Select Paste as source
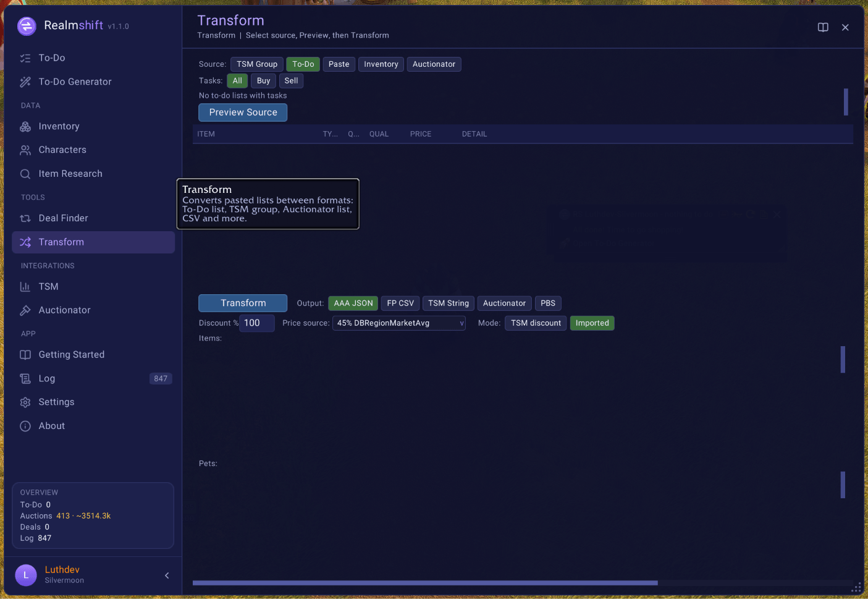The height and width of the screenshot is (599, 868). [x=339, y=64]
